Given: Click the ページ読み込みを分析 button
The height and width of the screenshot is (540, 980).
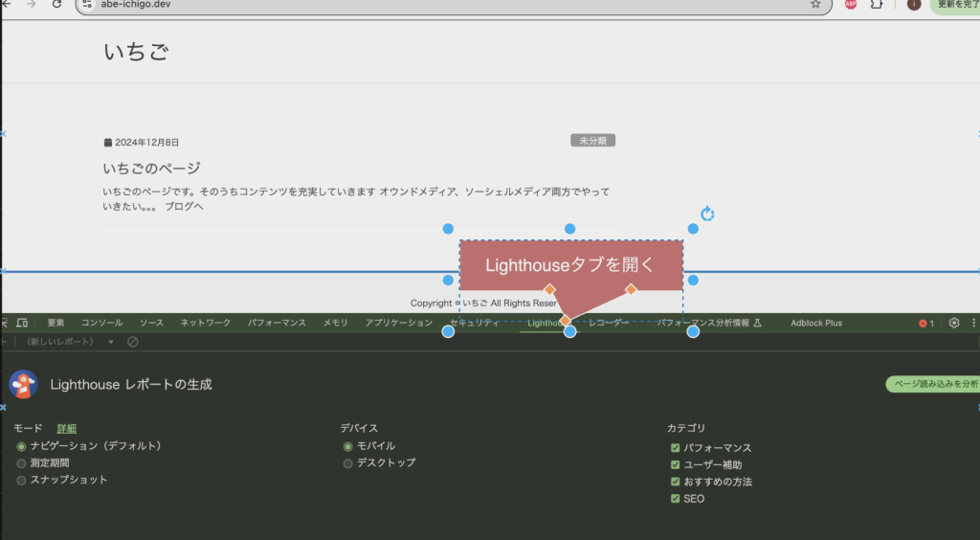Looking at the screenshot, I should [x=935, y=384].
